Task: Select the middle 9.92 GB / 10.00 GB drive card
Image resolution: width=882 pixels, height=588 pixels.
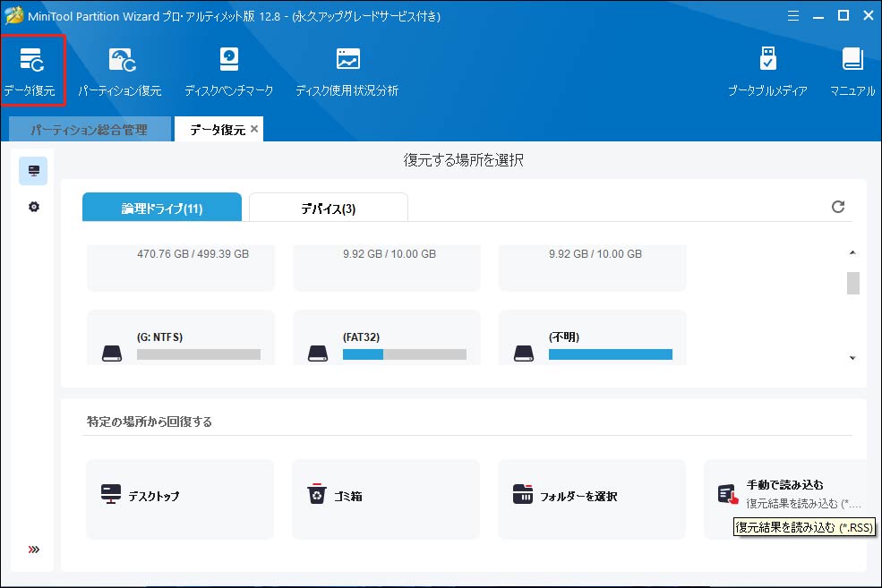Action: [387, 268]
